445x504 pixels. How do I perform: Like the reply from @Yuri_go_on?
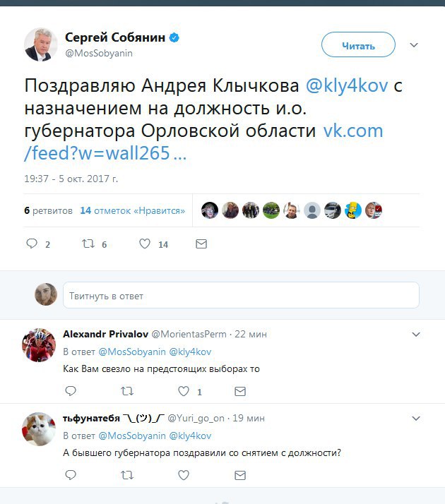184,475
